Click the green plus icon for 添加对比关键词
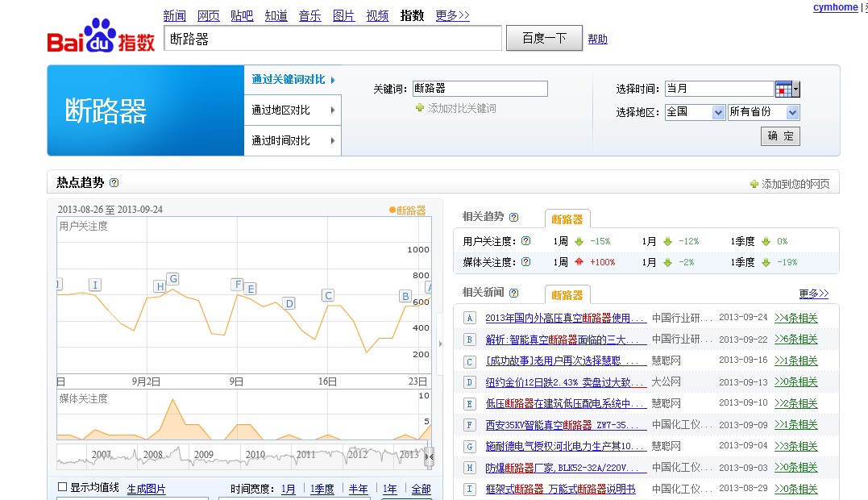The image size is (868, 500). point(420,108)
